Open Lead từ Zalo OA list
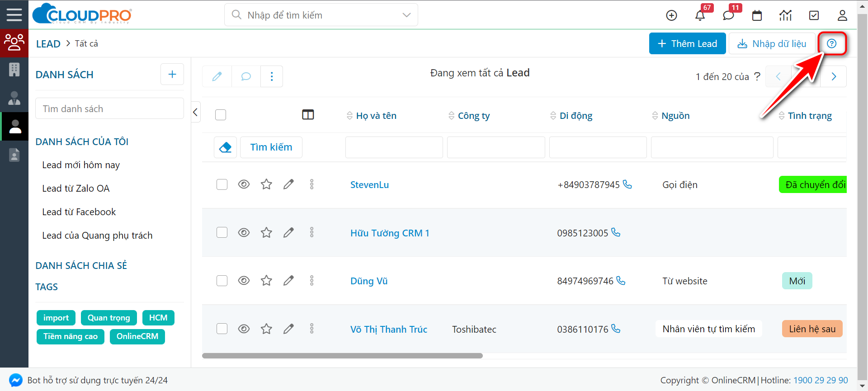 pyautogui.click(x=76, y=188)
